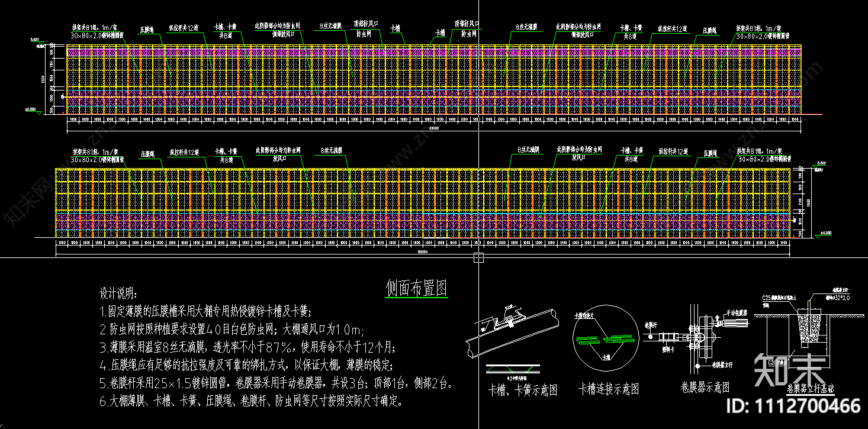Toggle display of the 8丝无滴膜 film annotation
868x429 pixels.
click(330, 27)
